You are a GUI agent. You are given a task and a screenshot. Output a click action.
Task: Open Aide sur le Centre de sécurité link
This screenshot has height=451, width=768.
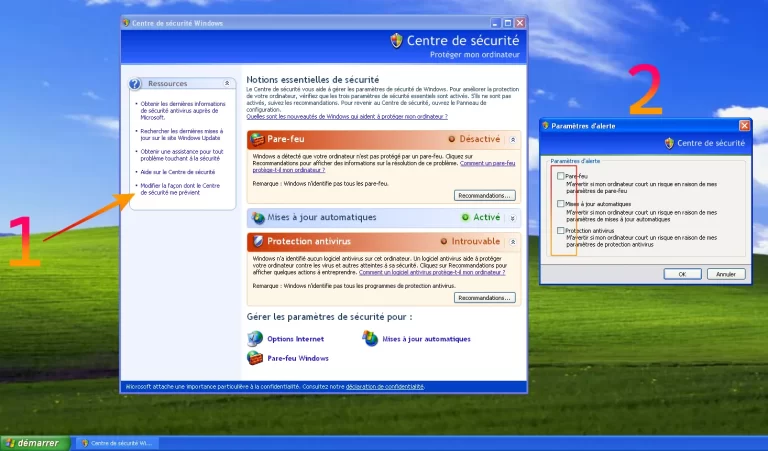pos(178,172)
